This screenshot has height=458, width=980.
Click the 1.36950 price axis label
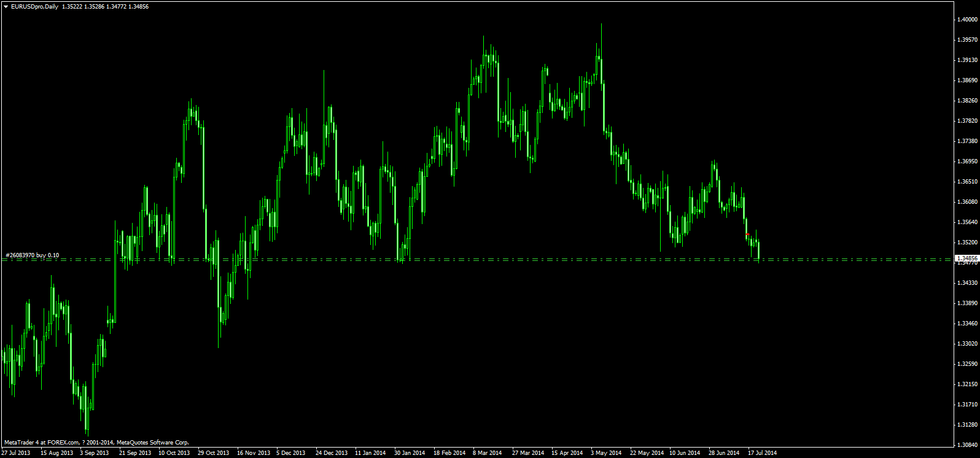pos(967,161)
